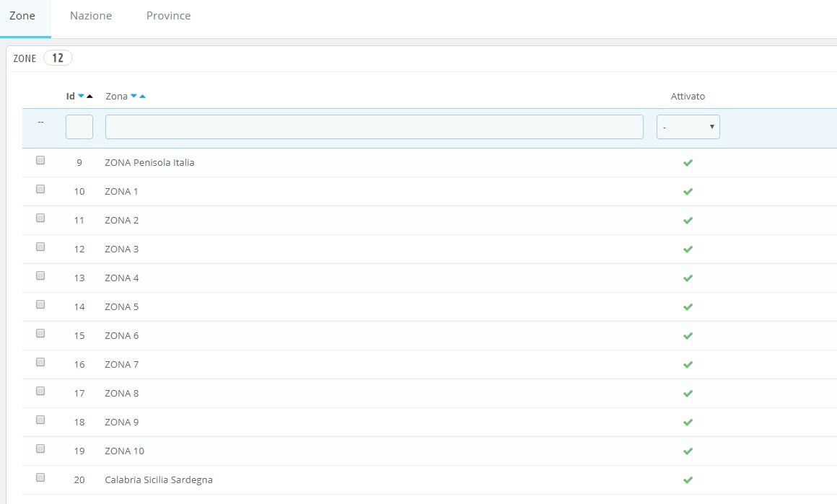The image size is (837, 504).
Task: Check the box for ZONA 1 row
Action: point(40,189)
